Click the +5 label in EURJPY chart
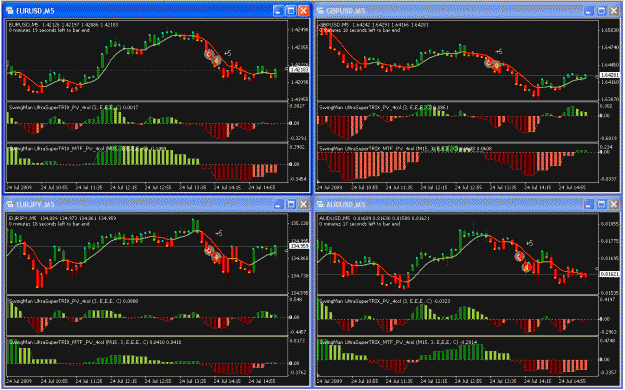This screenshot has width=625, height=390. 218,233
